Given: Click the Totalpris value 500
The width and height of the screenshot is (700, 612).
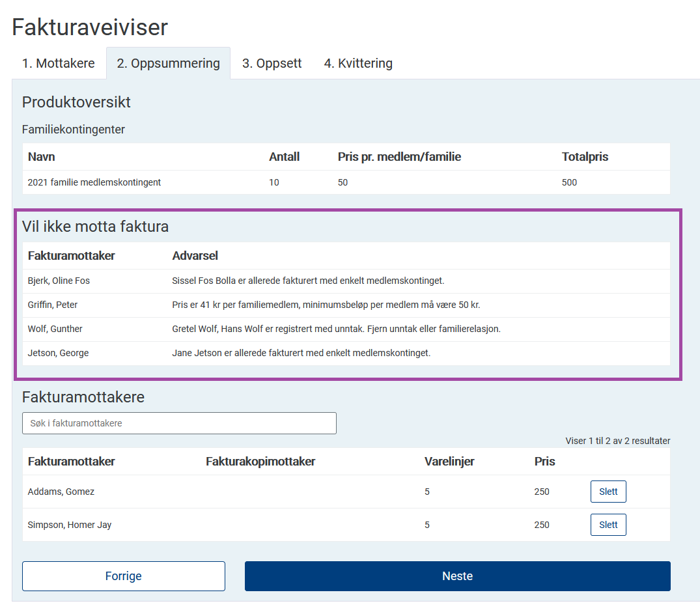Looking at the screenshot, I should 569,182.
